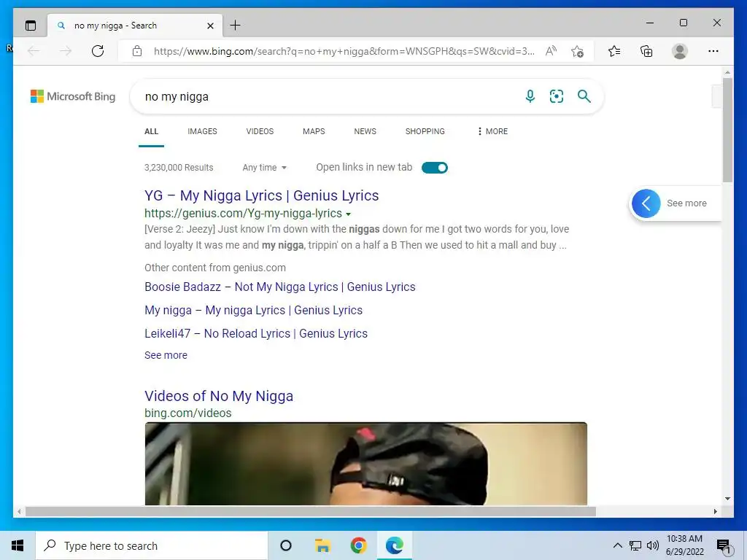Click the Bing search magnifier button
The height and width of the screenshot is (560, 747).
click(x=584, y=96)
